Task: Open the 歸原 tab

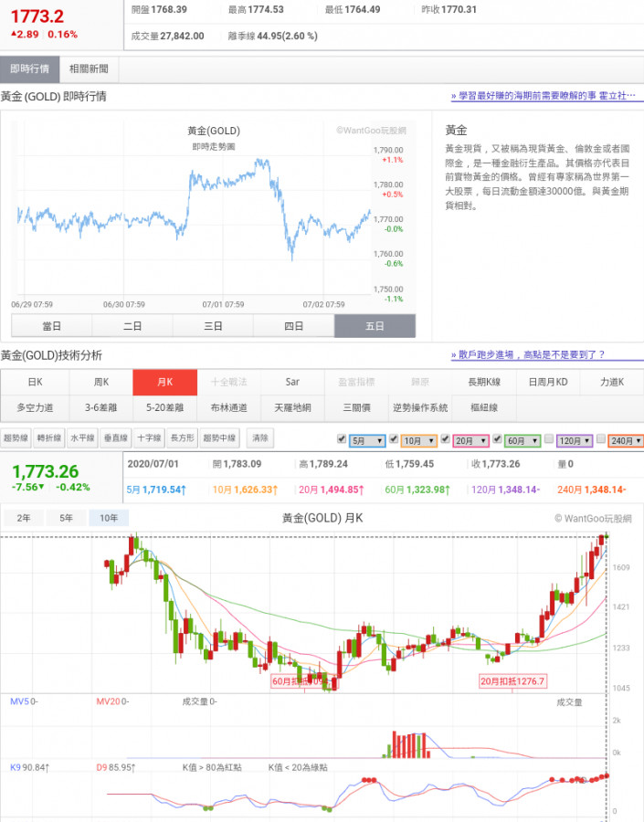Action: [x=420, y=382]
